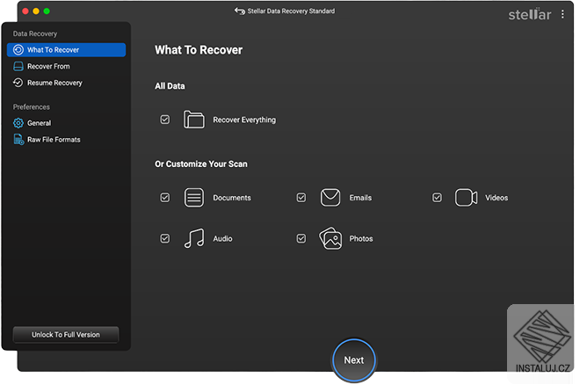
Task: Click the Videos camera icon
Action: coord(466,198)
